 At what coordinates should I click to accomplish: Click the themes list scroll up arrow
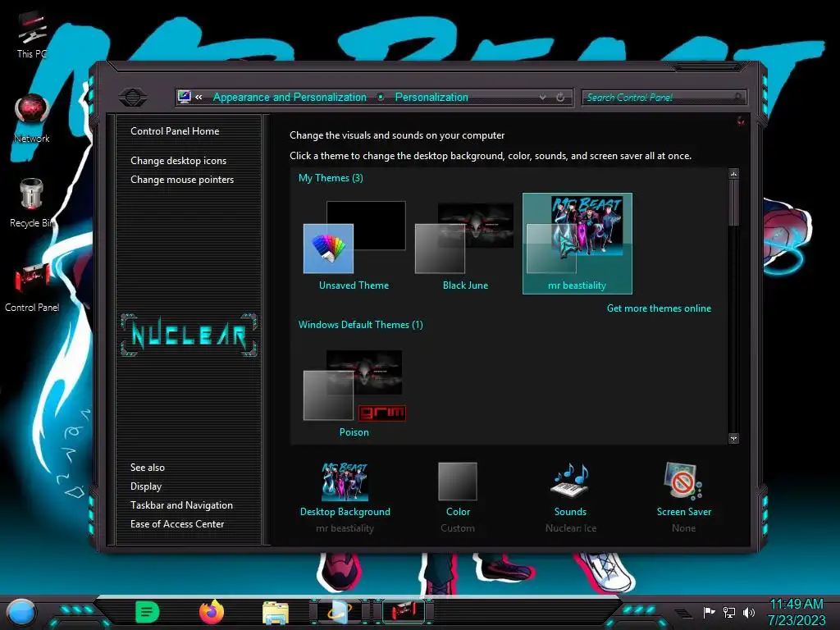pyautogui.click(x=734, y=174)
